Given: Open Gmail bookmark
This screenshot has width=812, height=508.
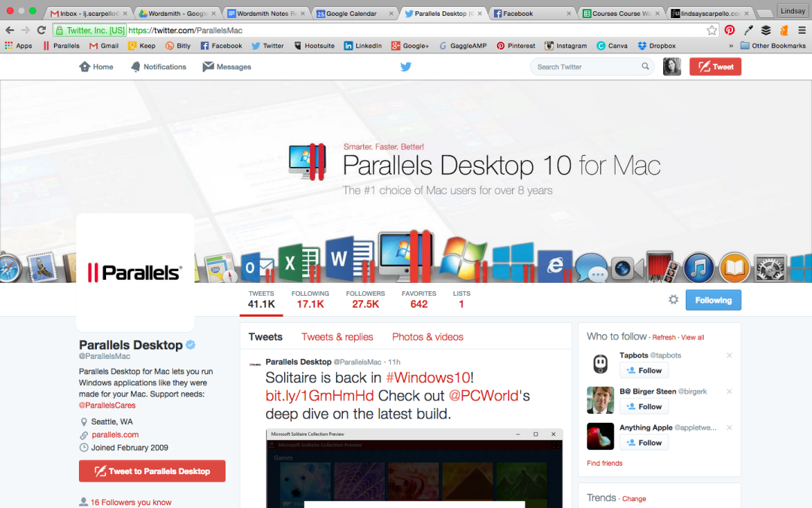Looking at the screenshot, I should [104, 46].
